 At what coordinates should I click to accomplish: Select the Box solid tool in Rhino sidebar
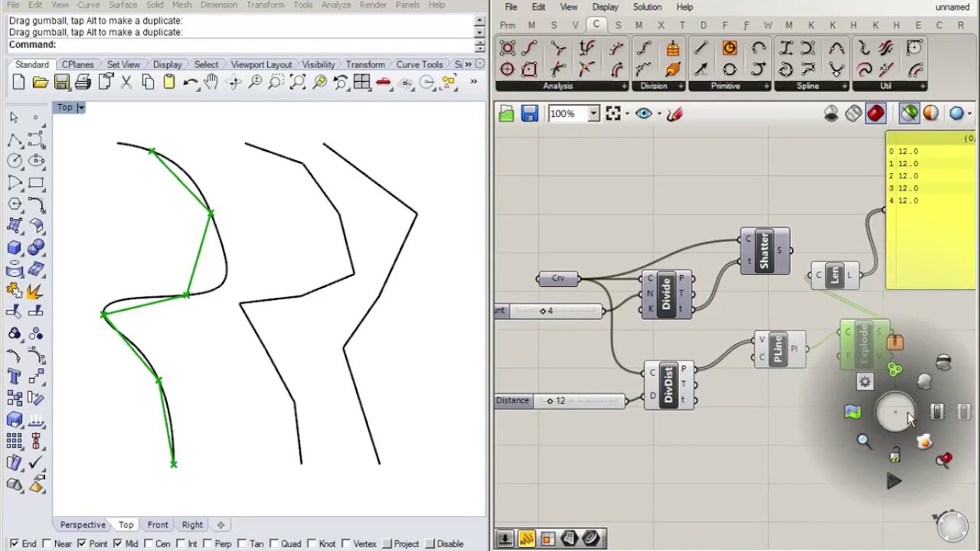(x=14, y=248)
